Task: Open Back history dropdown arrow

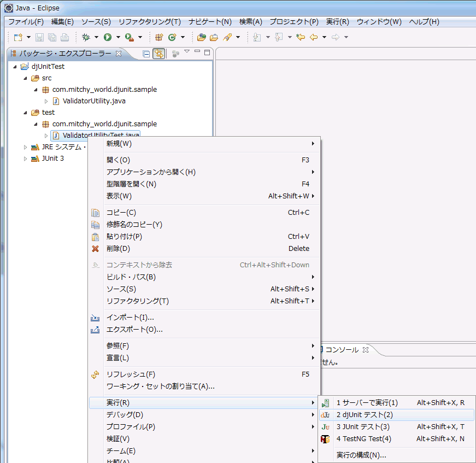Action: click(x=324, y=37)
